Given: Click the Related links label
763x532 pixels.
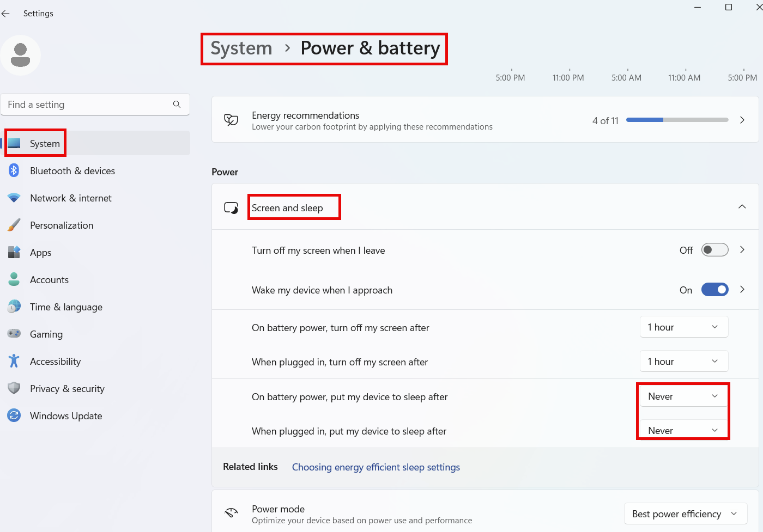Looking at the screenshot, I should coord(250,467).
